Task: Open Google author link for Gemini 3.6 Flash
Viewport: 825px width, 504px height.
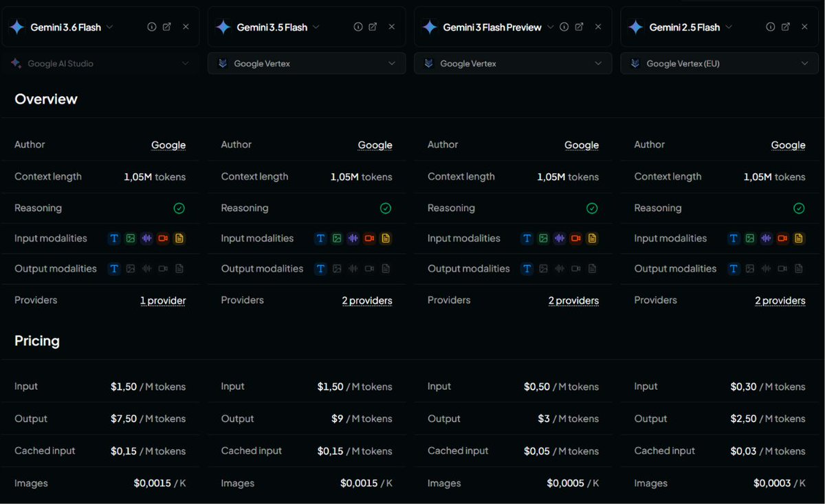Action: click(168, 145)
